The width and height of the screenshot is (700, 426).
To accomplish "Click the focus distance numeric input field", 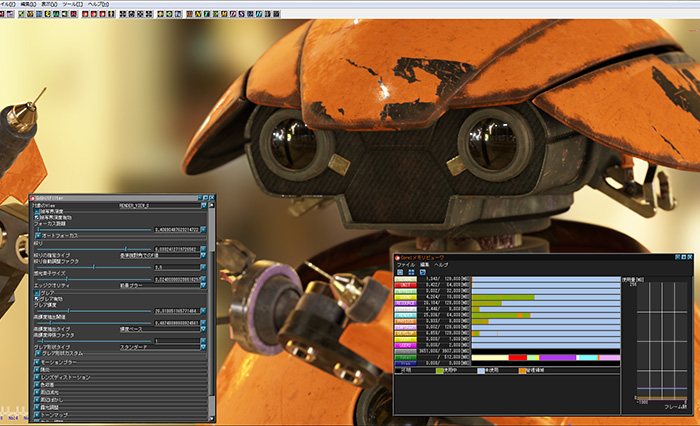I will pyautogui.click(x=177, y=229).
